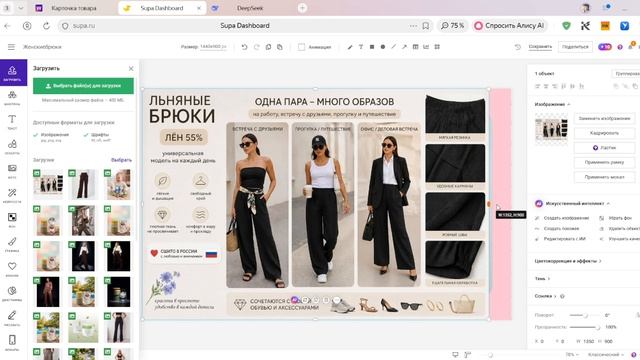Open the pencil Draw sidebar section

tap(12, 318)
